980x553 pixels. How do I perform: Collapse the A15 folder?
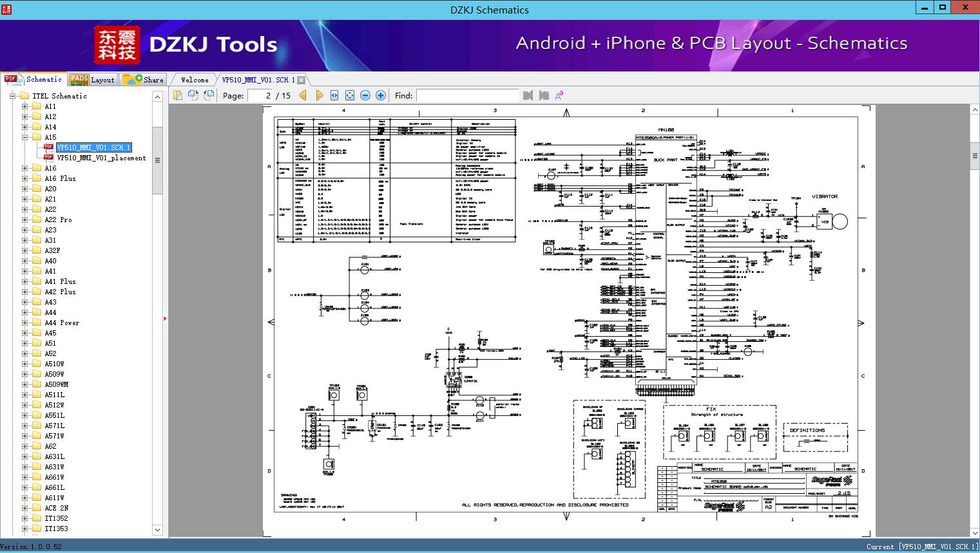25,137
